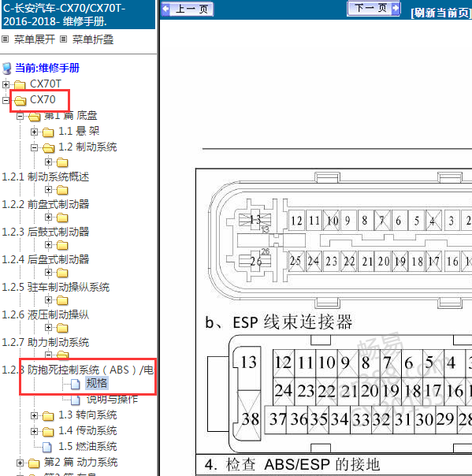Open 1.2.1 制动系统概述 entry
The image size is (472, 476).
[46, 177]
